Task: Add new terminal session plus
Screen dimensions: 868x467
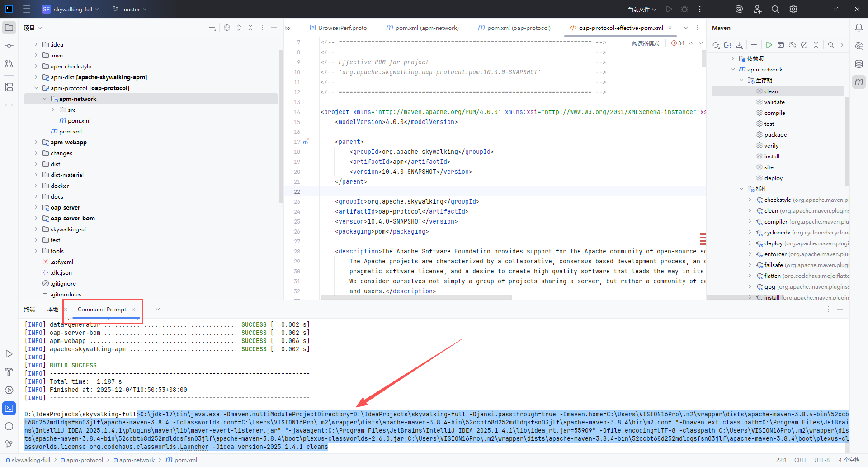Action: coord(146,309)
